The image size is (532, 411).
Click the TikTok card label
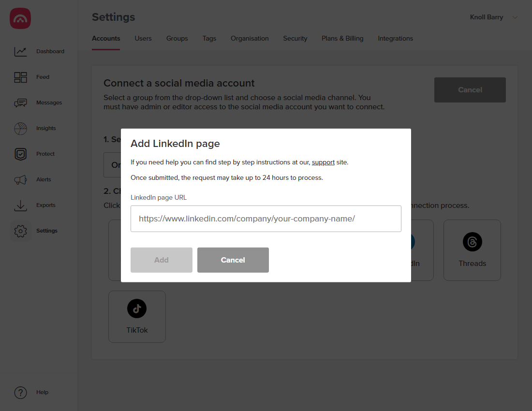pos(137,330)
